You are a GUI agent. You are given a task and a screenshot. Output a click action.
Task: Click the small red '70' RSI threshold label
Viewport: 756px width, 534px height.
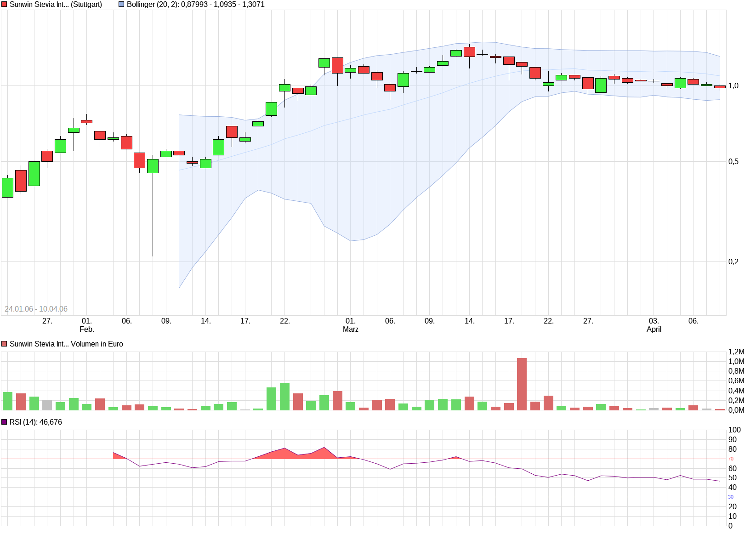pyautogui.click(x=731, y=459)
